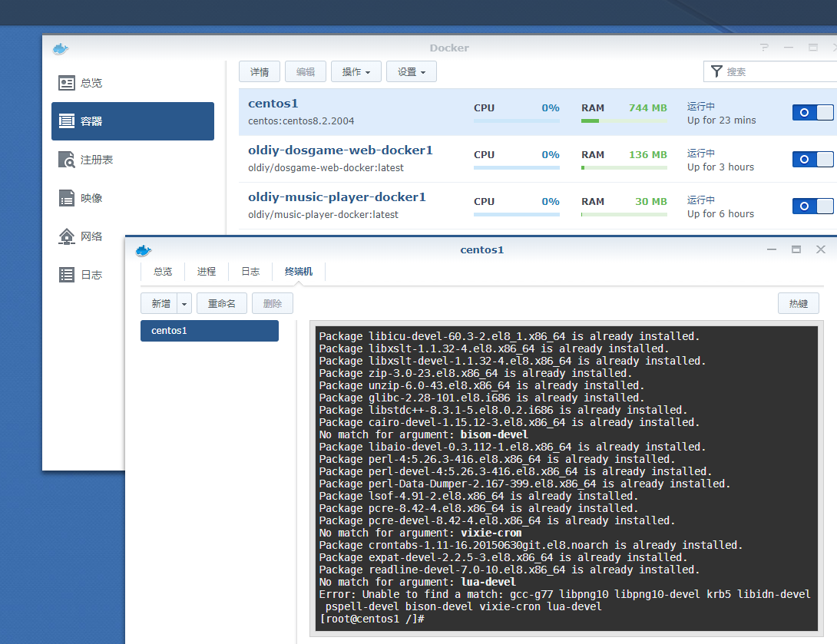Expand the 操作 action dropdown
The height and width of the screenshot is (644, 837).
(356, 71)
